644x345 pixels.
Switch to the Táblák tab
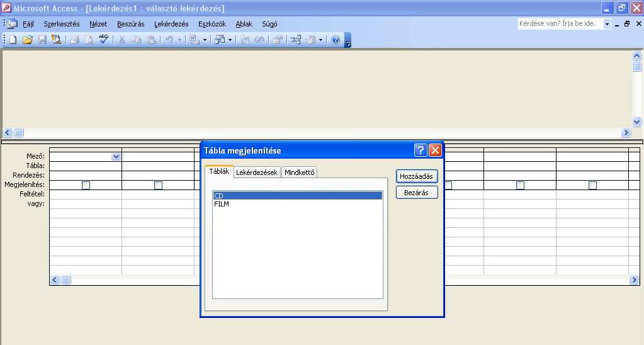[x=219, y=171]
